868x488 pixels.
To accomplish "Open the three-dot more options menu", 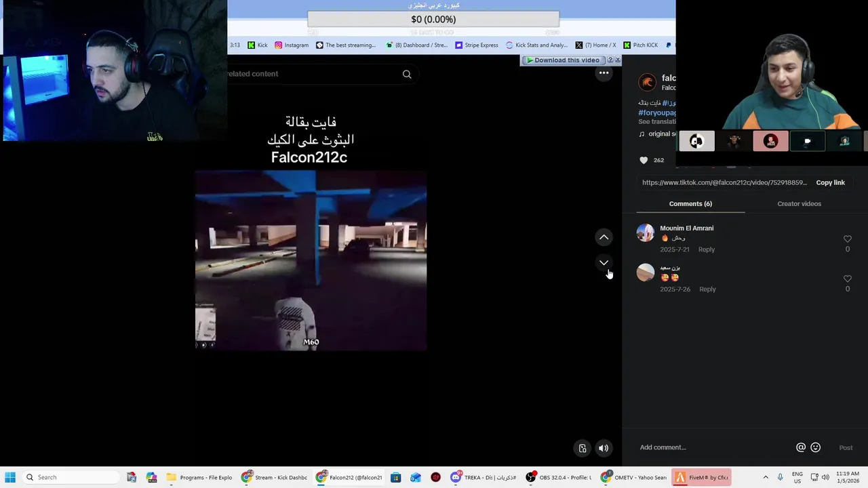I will coord(604,73).
